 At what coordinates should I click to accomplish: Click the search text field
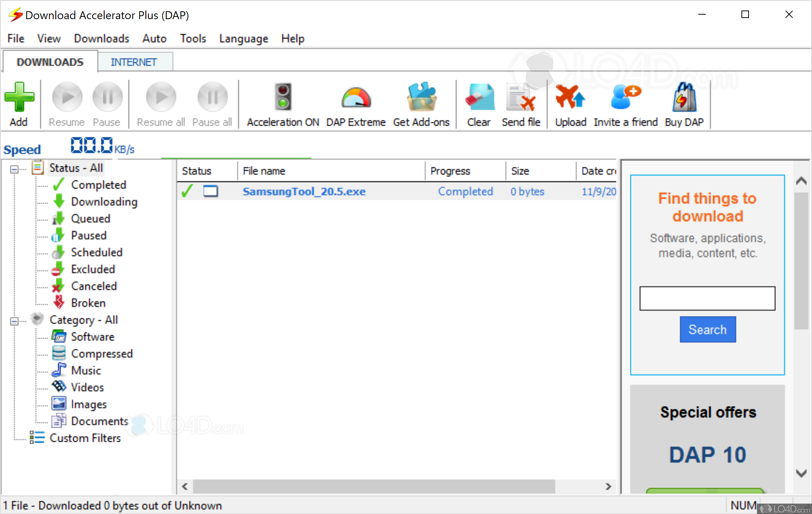[707, 298]
